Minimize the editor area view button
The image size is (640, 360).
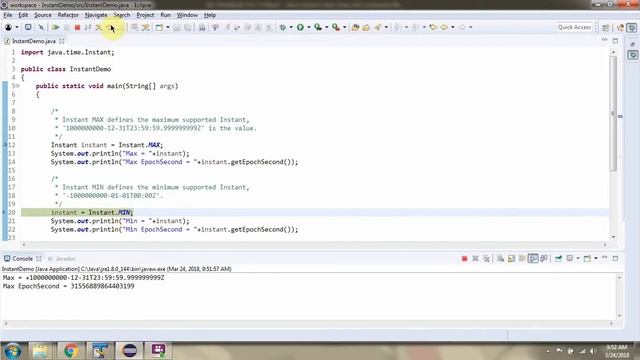(x=604, y=40)
